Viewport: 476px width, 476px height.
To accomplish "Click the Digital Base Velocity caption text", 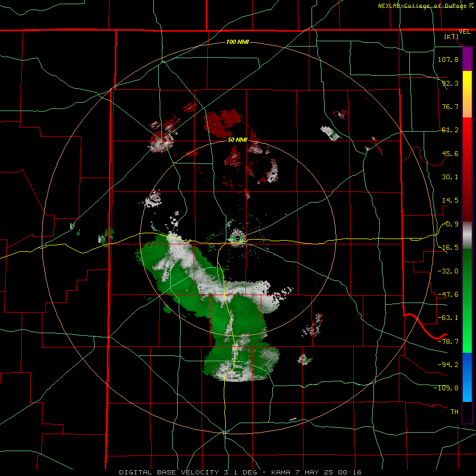I will 240,472.
